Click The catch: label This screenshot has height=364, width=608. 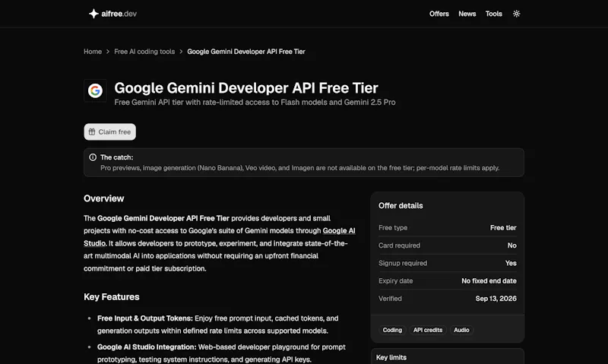point(116,157)
